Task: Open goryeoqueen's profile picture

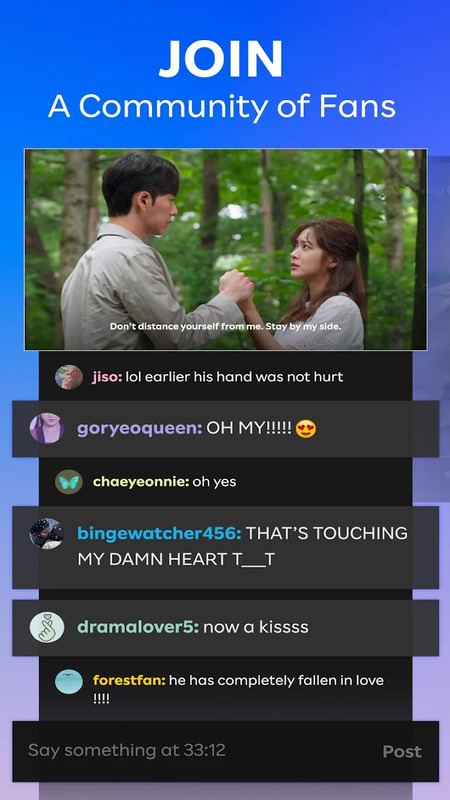Action: (x=47, y=428)
